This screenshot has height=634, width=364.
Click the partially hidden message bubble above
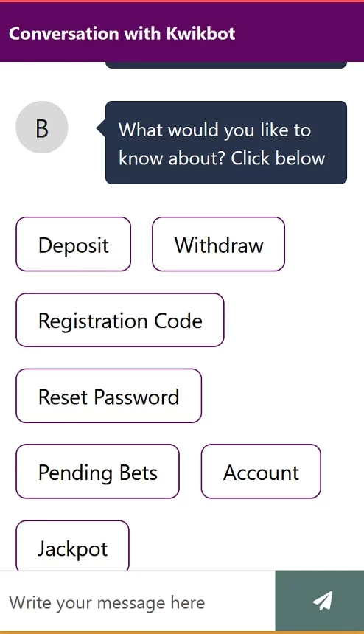[x=225, y=65]
